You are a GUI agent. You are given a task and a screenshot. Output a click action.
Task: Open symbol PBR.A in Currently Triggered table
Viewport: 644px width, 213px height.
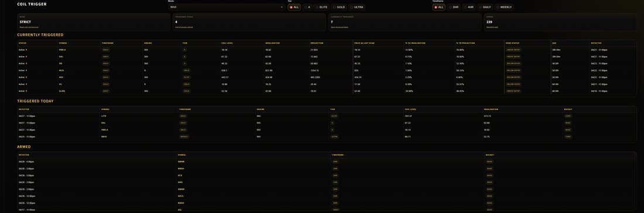tap(62, 50)
